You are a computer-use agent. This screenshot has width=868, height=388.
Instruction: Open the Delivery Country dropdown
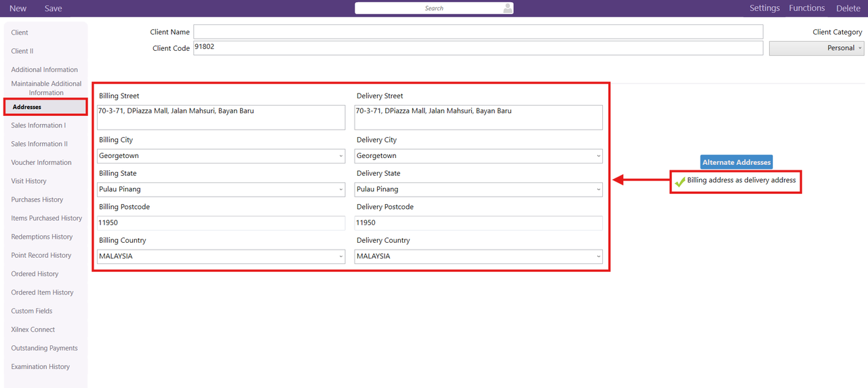coord(478,256)
